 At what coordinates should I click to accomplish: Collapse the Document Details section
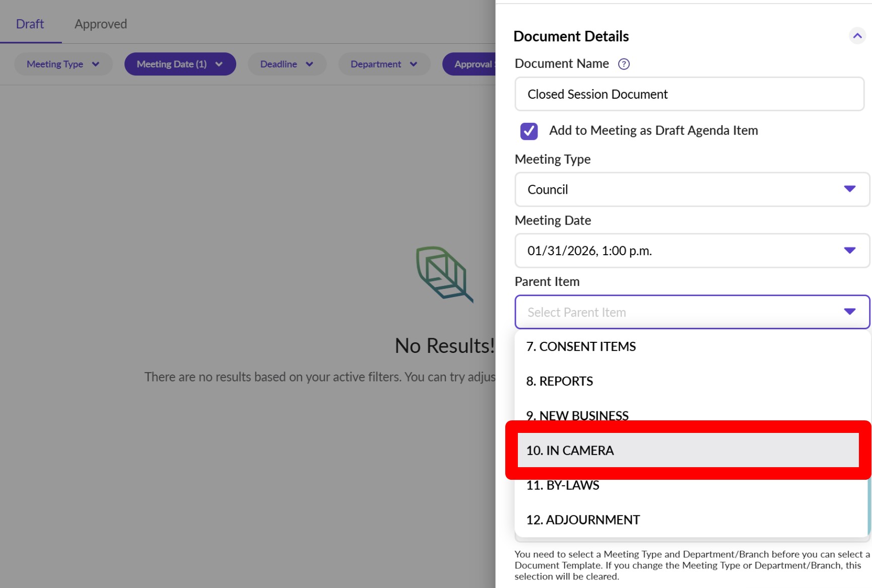(x=857, y=36)
